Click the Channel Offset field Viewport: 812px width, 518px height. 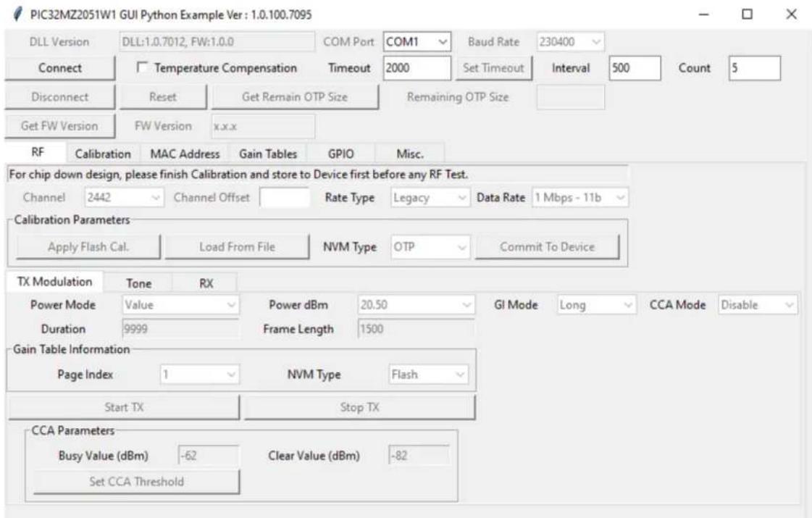(285, 198)
